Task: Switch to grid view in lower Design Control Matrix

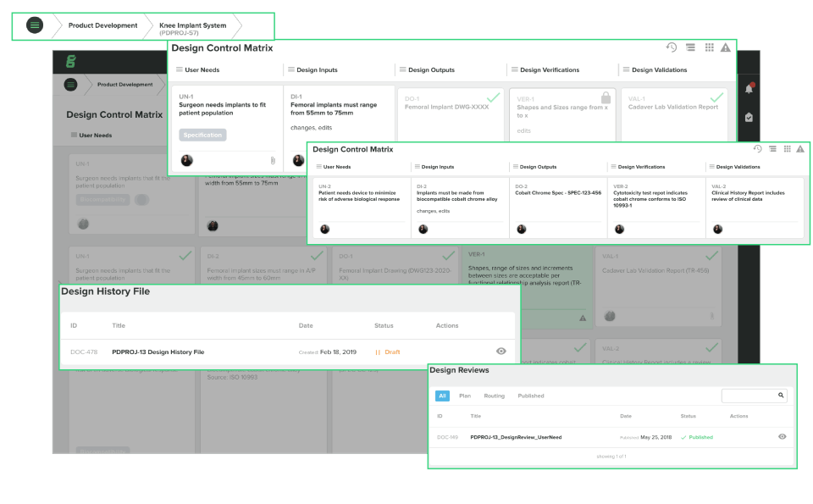Action: coord(787,149)
